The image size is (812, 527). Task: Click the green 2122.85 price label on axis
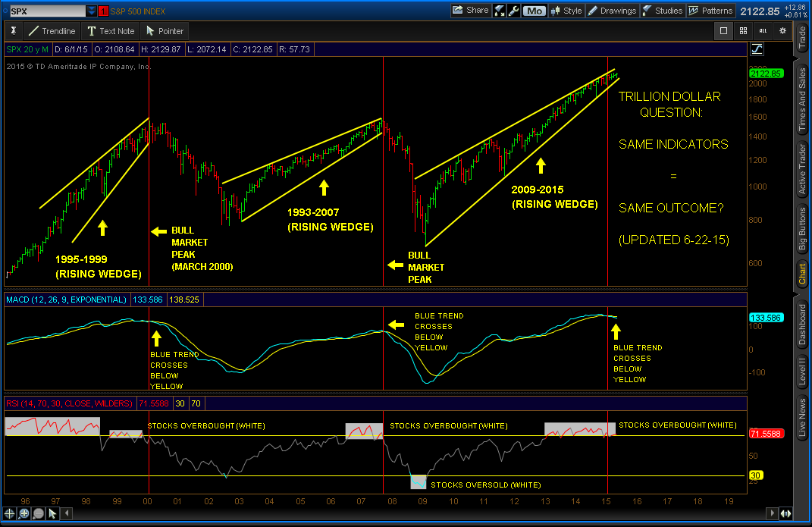767,74
